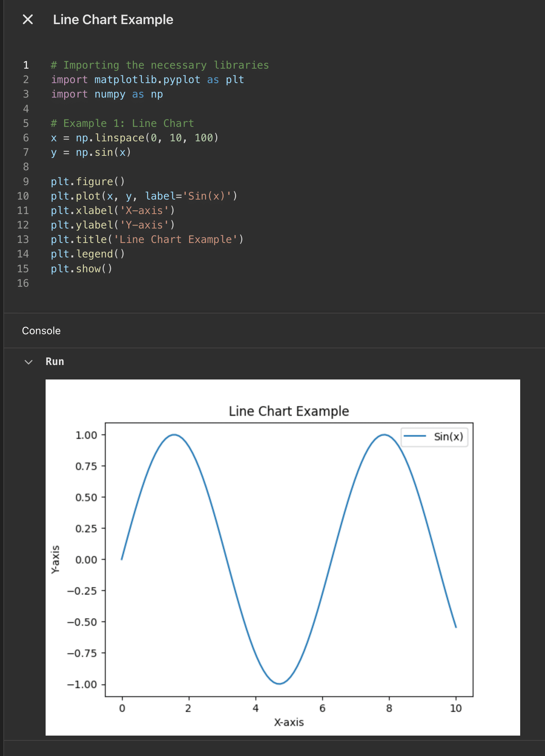Viewport: 545px width, 756px height.
Task: Place cursor on the import matplotlib.pyplot line
Action: [147, 80]
